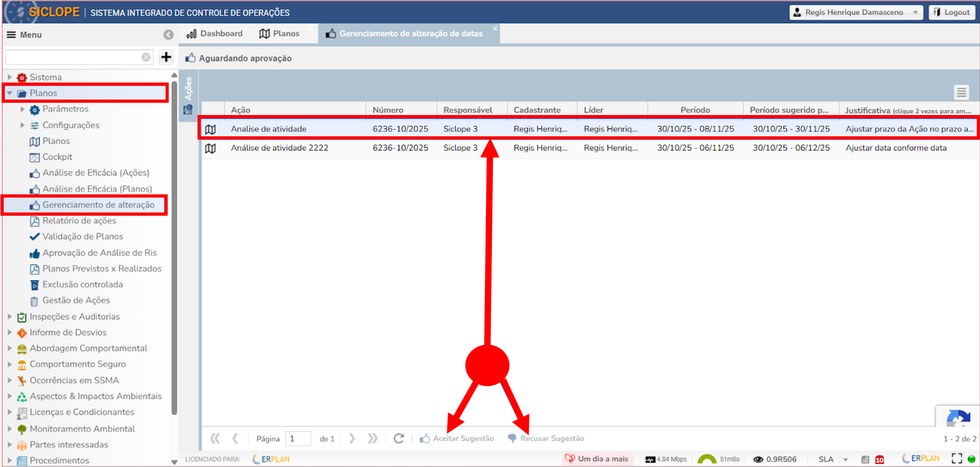The height and width of the screenshot is (467, 980).
Task: Open Cockpit in the Planos menu
Action: click(57, 157)
